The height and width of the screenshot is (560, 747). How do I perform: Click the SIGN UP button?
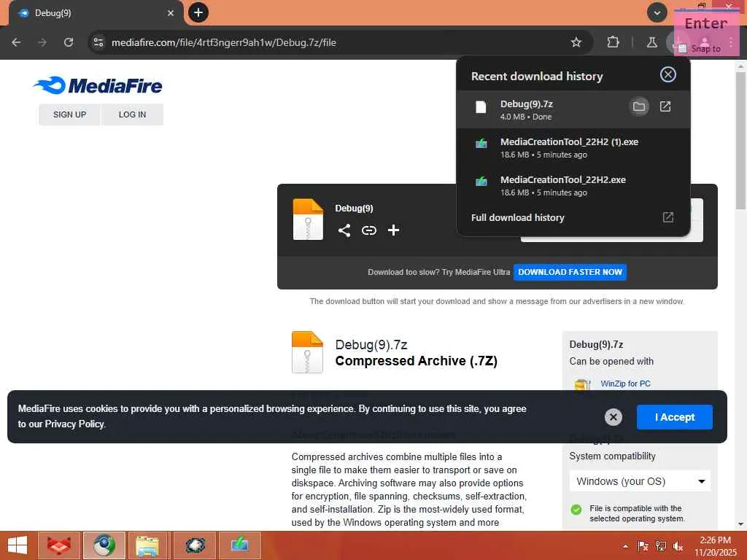click(x=69, y=114)
